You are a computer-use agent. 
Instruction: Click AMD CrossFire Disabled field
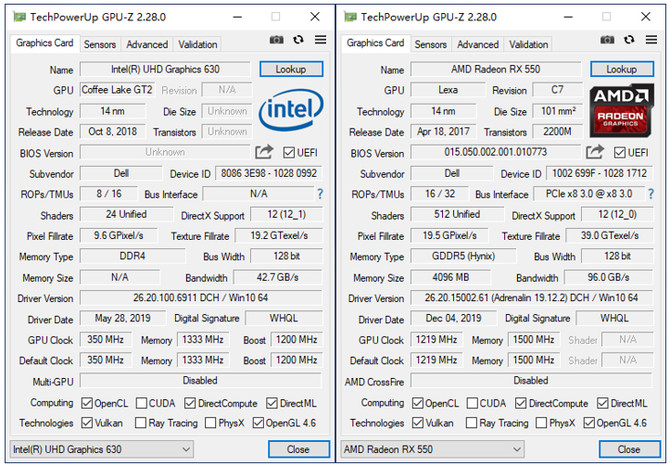click(532, 381)
